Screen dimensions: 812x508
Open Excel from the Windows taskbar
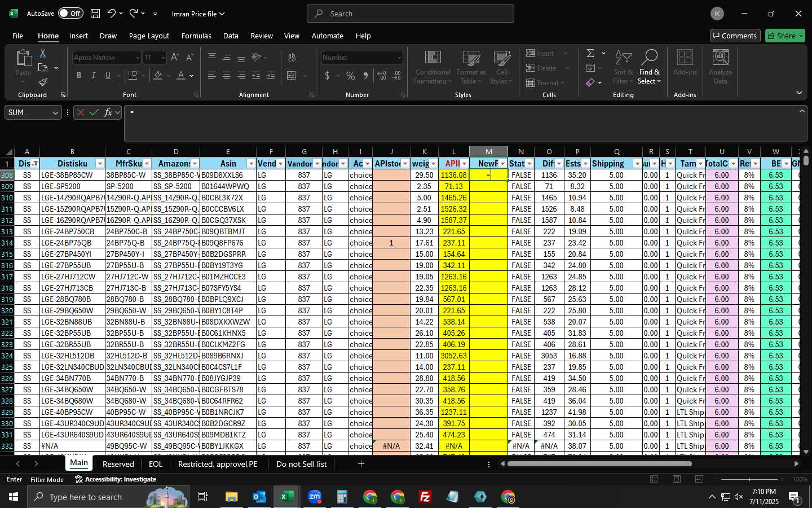(x=286, y=497)
